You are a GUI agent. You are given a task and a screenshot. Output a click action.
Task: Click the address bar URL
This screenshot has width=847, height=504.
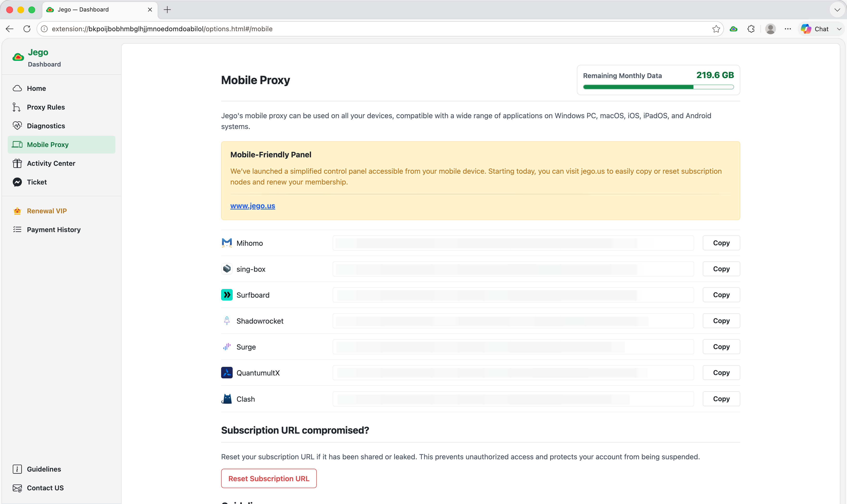pos(162,29)
